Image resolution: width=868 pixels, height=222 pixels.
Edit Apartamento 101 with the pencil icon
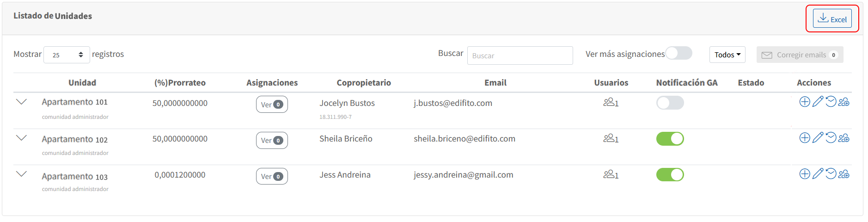(818, 101)
